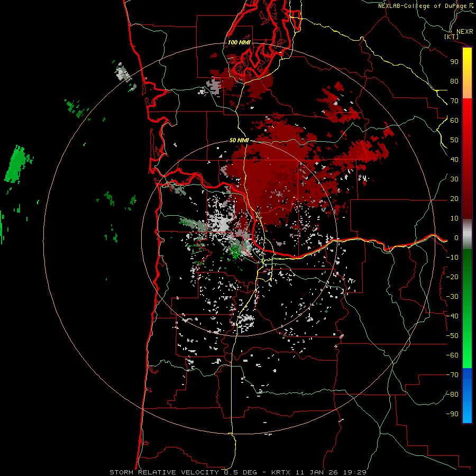The height and width of the screenshot is (476, 476).
Task: Click the -20 value on velocity scale
Action: point(452,277)
